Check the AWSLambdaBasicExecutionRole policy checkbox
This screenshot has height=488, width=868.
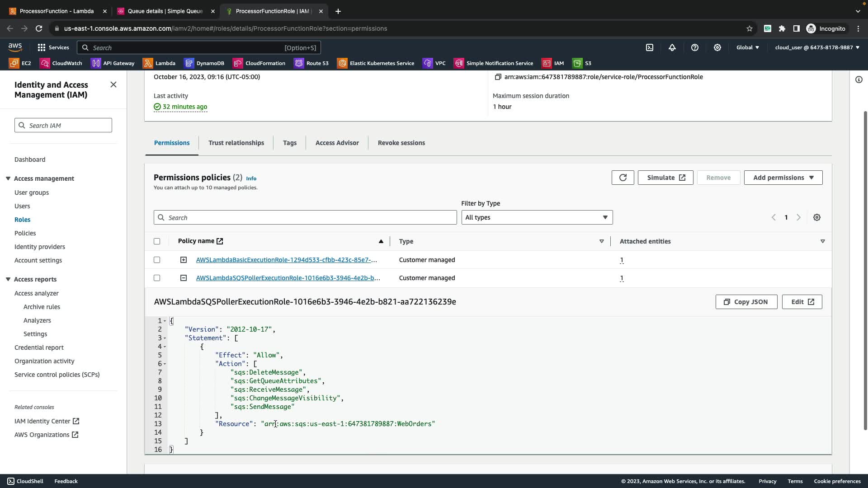157,260
